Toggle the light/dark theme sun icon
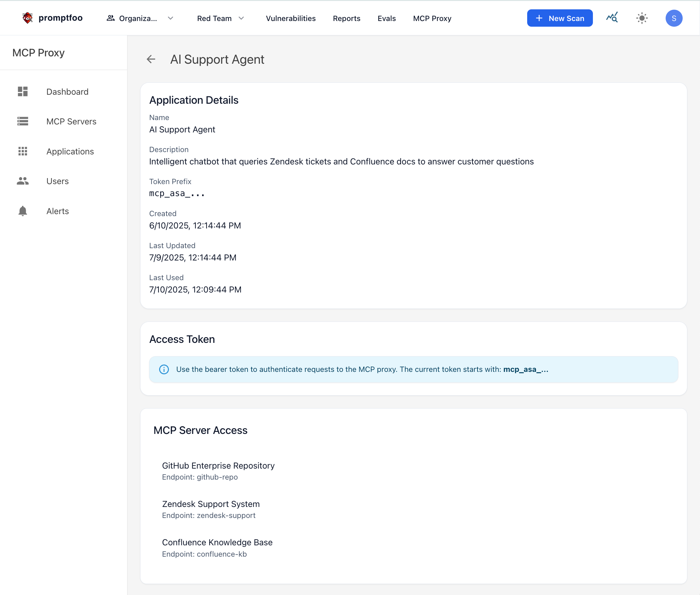The height and width of the screenshot is (595, 700). click(x=642, y=18)
